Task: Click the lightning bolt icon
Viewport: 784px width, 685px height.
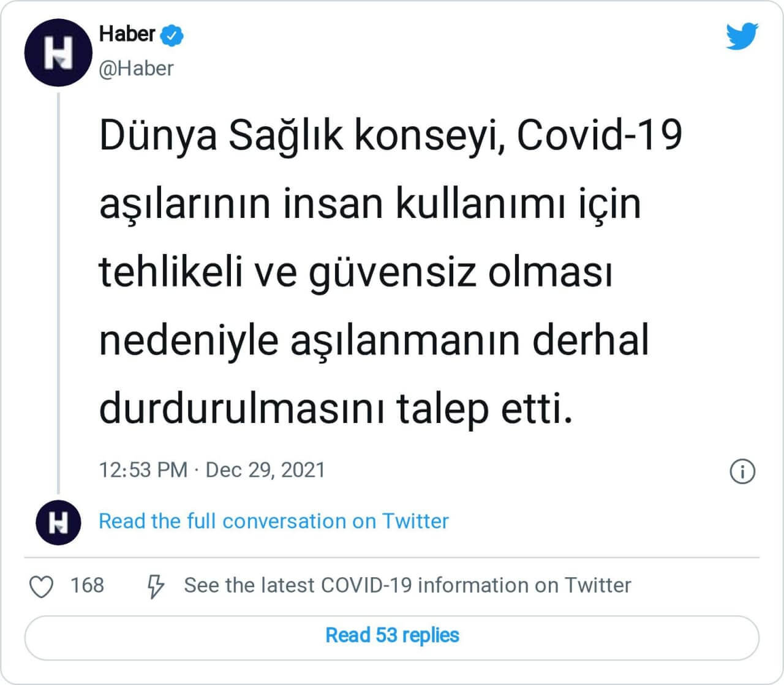Action: coord(156,586)
